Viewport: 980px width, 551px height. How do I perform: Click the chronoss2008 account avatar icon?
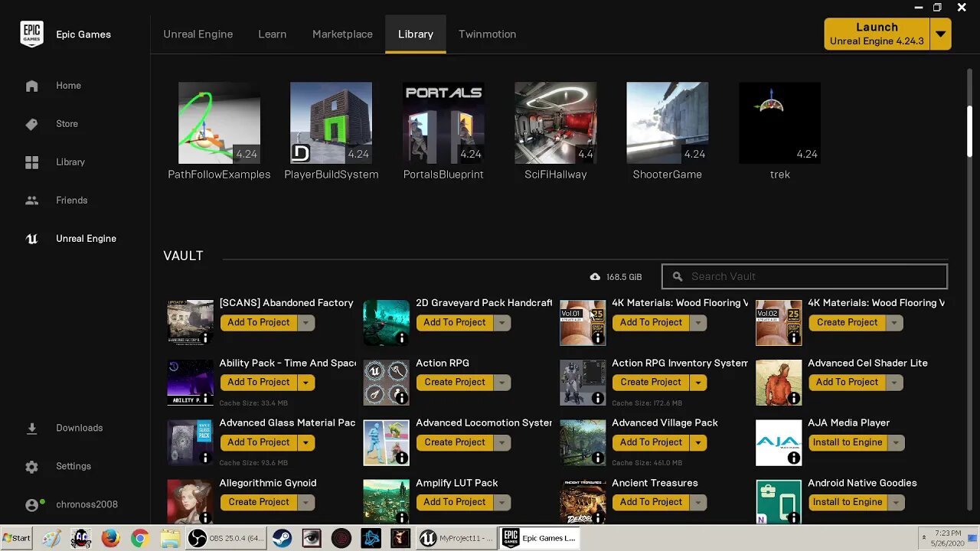31,505
